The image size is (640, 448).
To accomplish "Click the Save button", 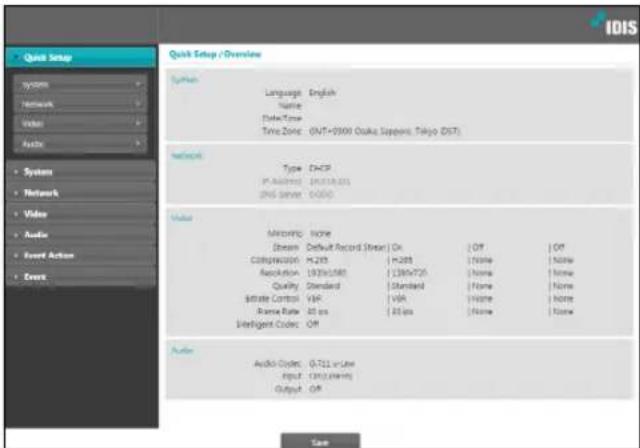I will coord(320,442).
